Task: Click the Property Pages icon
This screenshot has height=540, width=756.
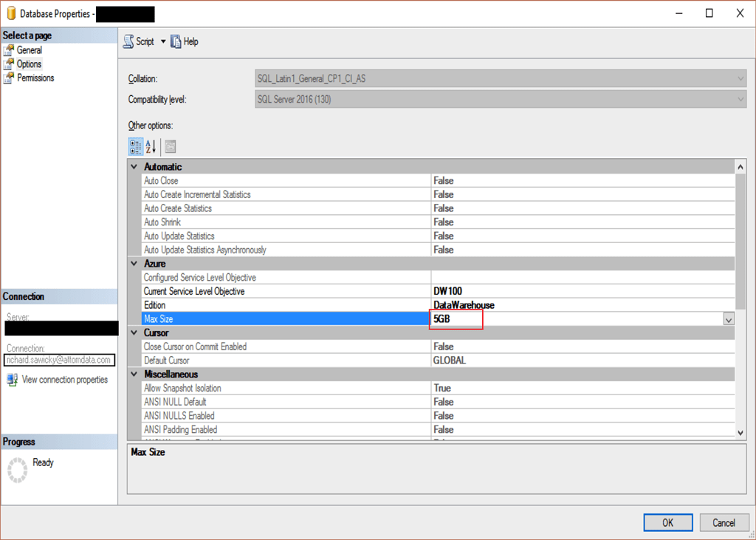Action: [171, 147]
